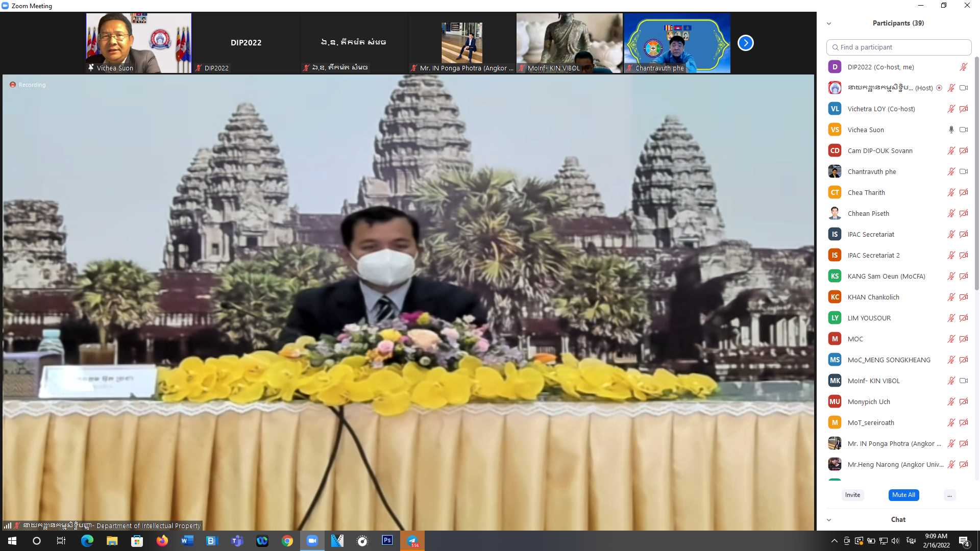
Task: Click Vichetra LOY avatar icon
Action: [835, 109]
